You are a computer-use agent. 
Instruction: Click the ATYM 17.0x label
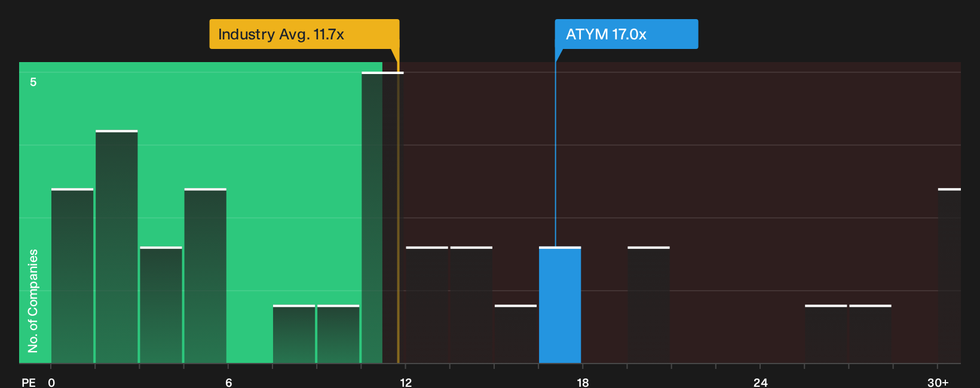tap(626, 34)
